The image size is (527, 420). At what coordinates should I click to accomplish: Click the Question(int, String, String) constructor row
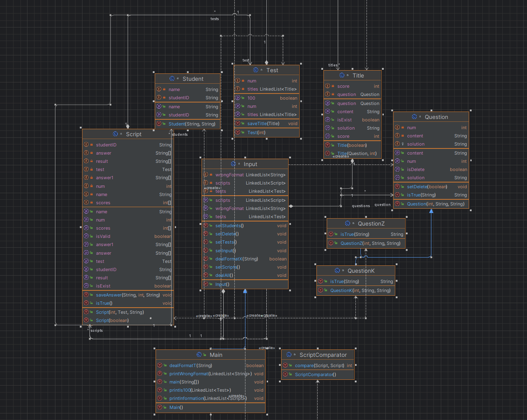coord(431,204)
